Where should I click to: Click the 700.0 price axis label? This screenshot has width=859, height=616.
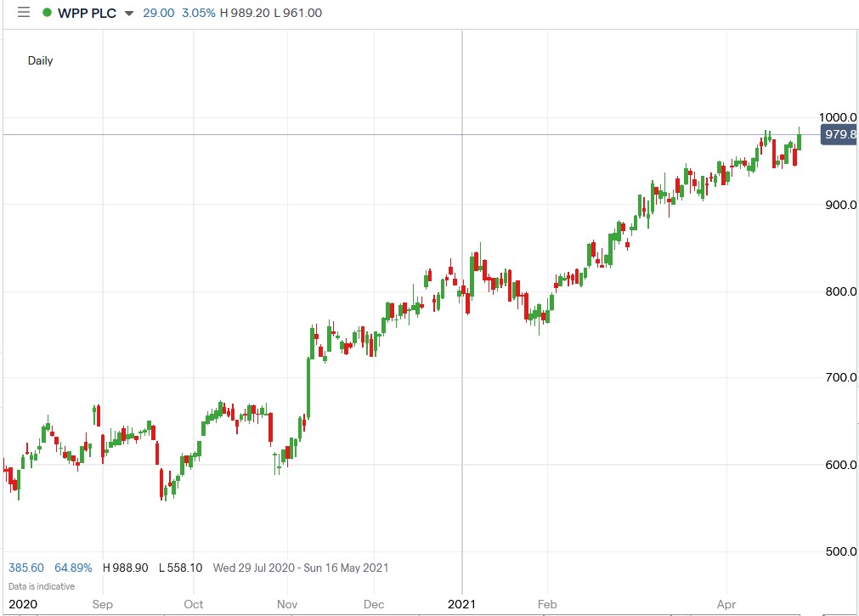tap(841, 377)
